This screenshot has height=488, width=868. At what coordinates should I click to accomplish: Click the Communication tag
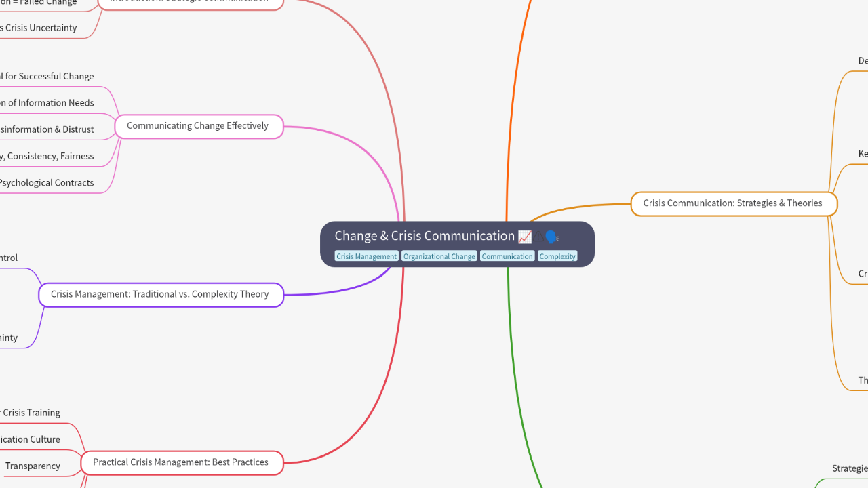507,256
